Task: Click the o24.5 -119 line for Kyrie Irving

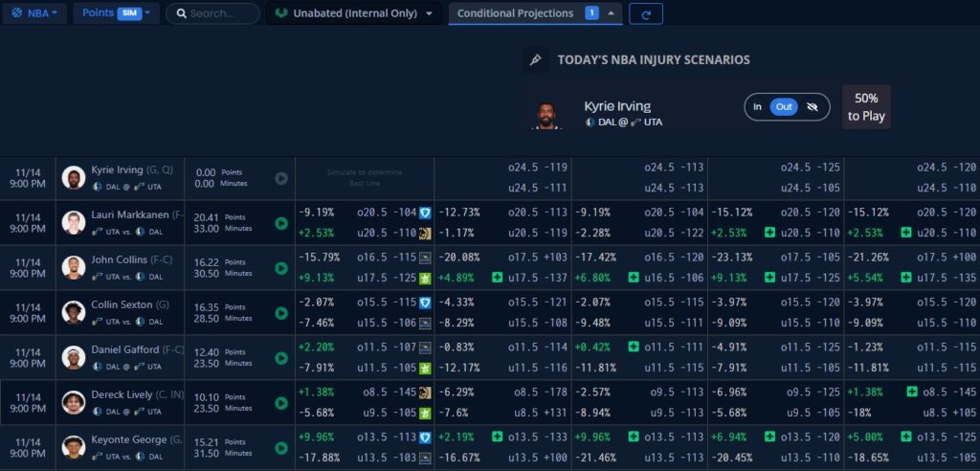Action: (x=538, y=168)
